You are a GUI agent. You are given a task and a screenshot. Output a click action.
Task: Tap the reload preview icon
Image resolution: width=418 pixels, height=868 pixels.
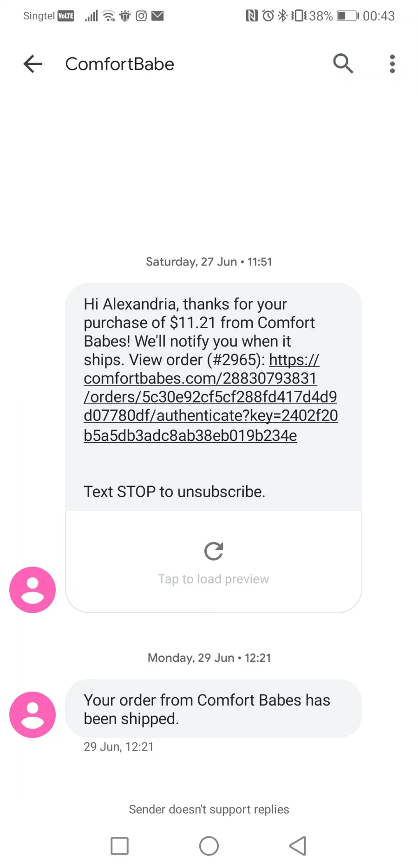pyautogui.click(x=214, y=551)
